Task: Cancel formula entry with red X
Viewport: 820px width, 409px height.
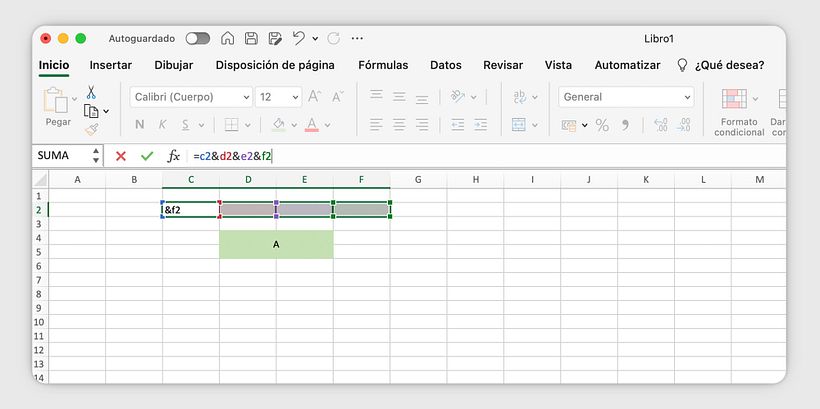Action: pos(121,156)
